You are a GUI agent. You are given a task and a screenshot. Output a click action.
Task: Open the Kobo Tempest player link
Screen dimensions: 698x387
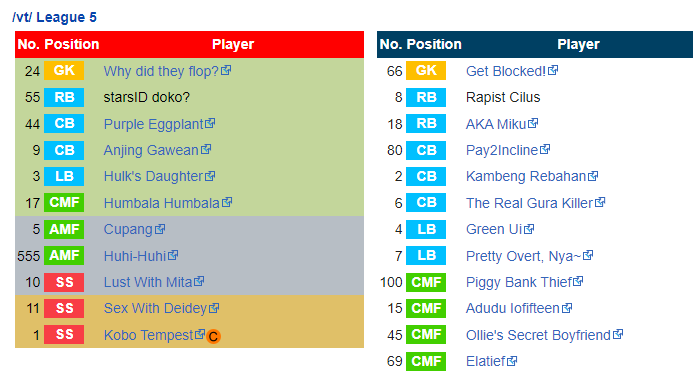(148, 335)
